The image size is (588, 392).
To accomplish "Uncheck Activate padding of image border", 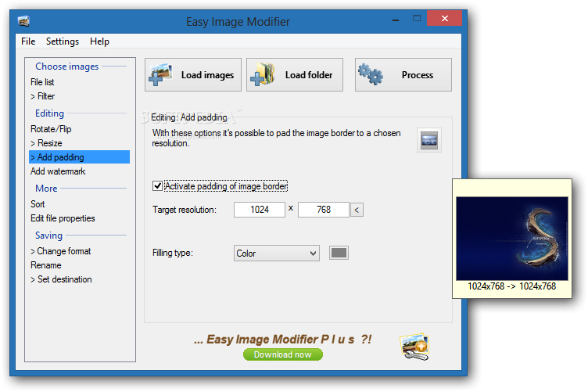I will pos(157,185).
